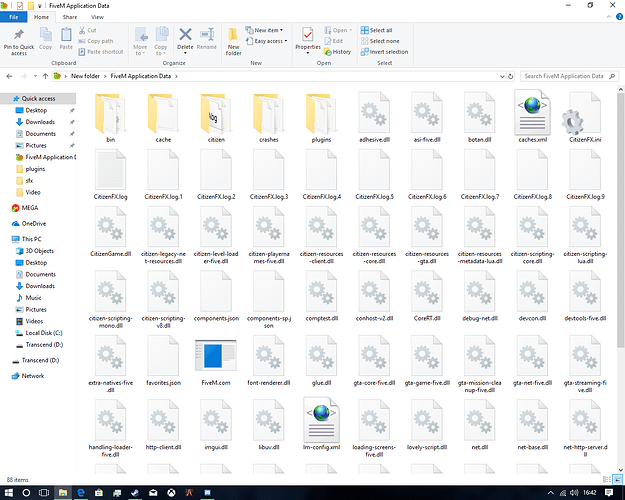
Task: Click Copy path in Clipboard group
Action: pos(96,41)
